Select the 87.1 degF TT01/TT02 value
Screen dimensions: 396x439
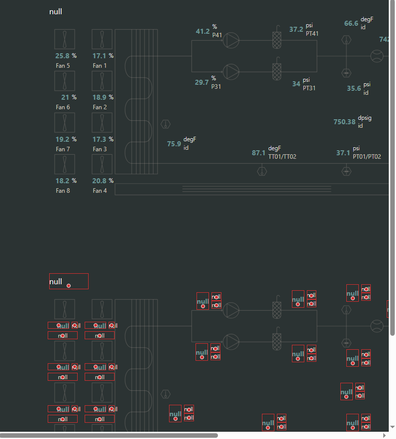point(258,153)
